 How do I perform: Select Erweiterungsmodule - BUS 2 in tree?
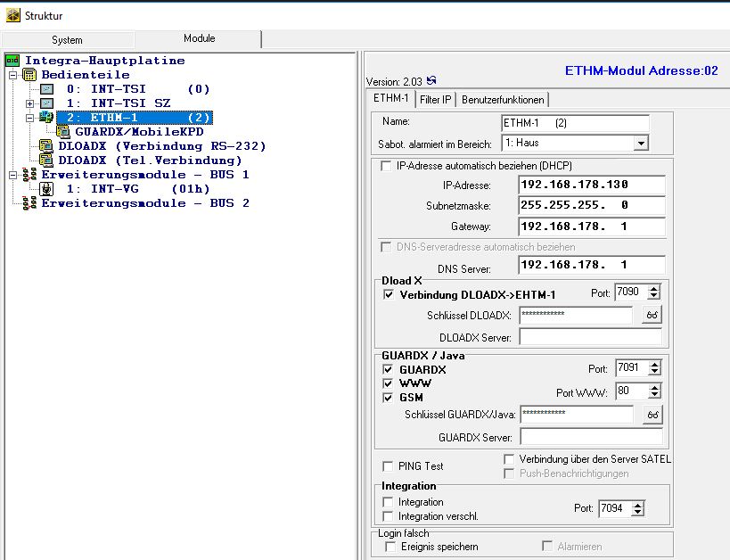[144, 203]
